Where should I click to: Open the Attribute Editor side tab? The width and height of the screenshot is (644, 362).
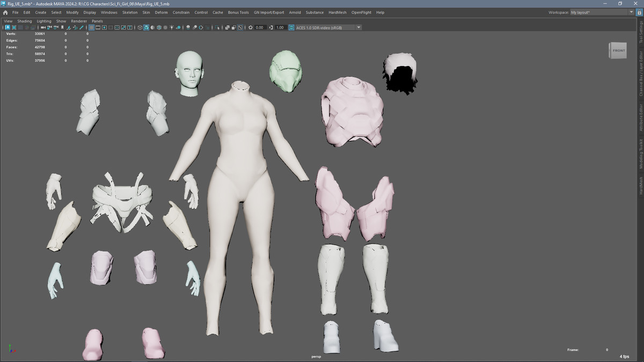click(x=640, y=117)
